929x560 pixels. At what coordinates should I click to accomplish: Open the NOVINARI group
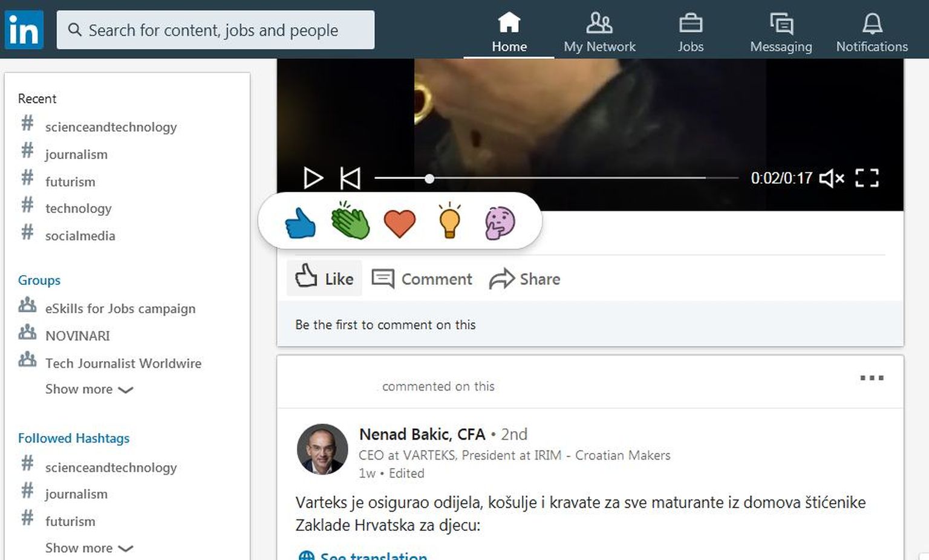[77, 336]
